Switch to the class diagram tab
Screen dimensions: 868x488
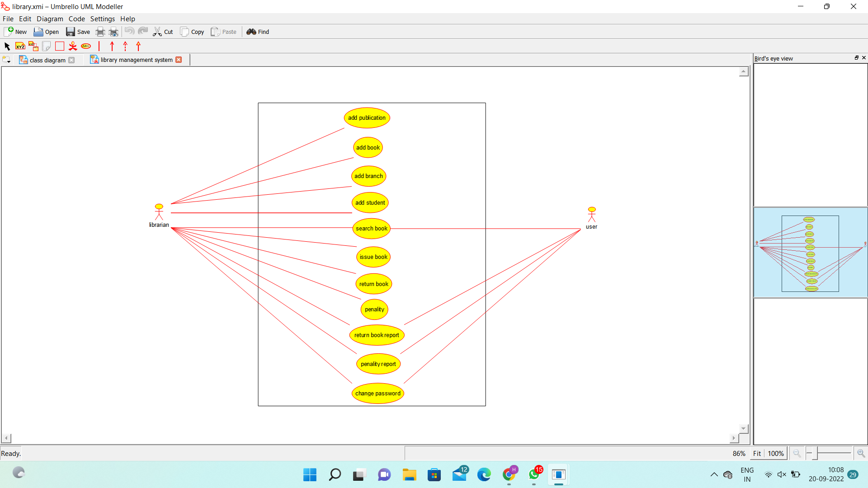[x=47, y=60]
